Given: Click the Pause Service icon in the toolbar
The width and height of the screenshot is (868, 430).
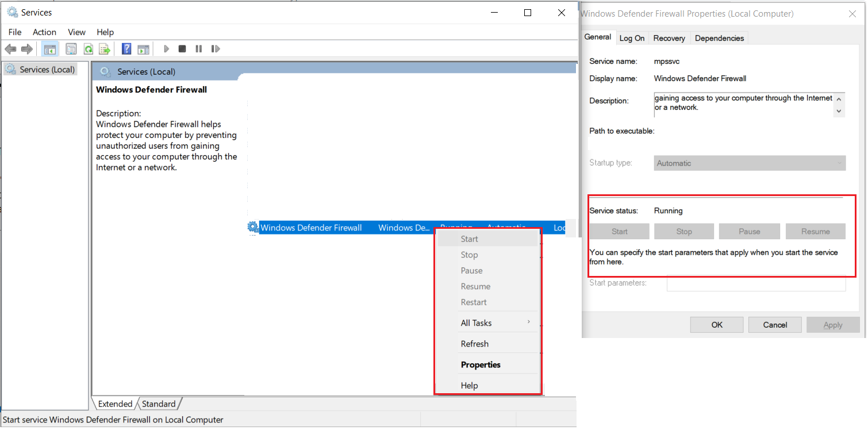Looking at the screenshot, I should [199, 49].
